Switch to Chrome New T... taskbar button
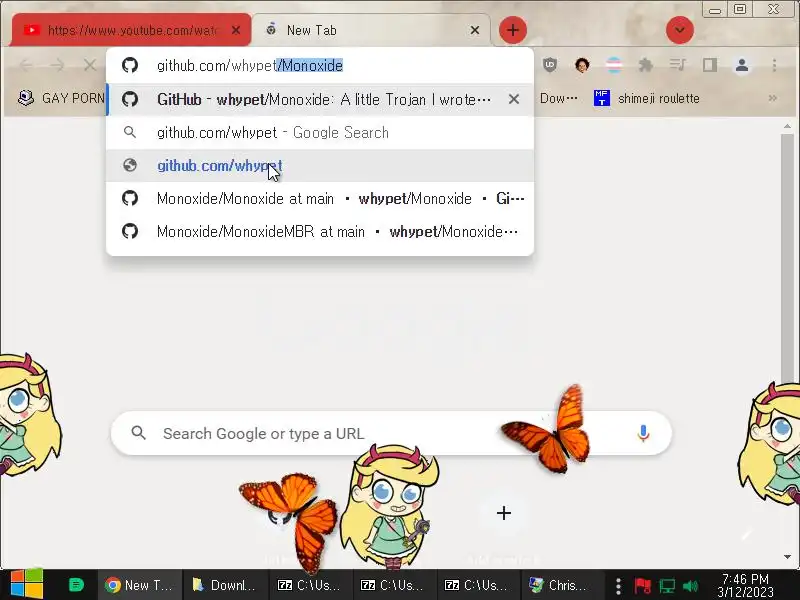 pyautogui.click(x=138, y=585)
